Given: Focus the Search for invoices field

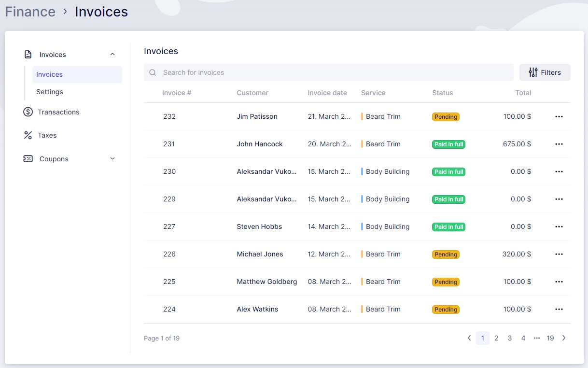Looking at the screenshot, I should click(x=333, y=72).
